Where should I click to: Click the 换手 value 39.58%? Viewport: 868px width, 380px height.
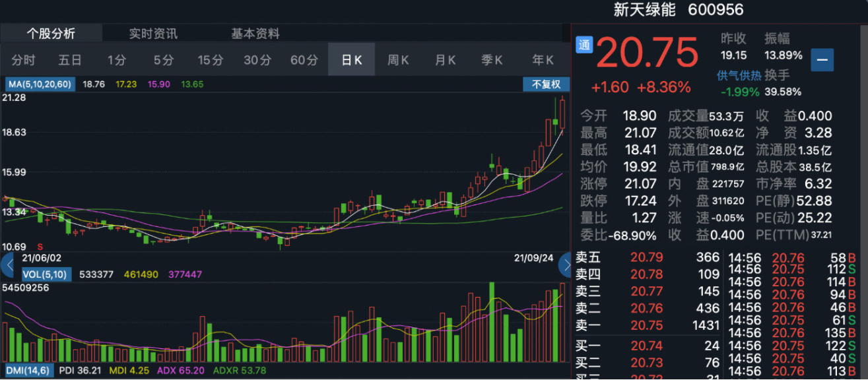[x=782, y=92]
